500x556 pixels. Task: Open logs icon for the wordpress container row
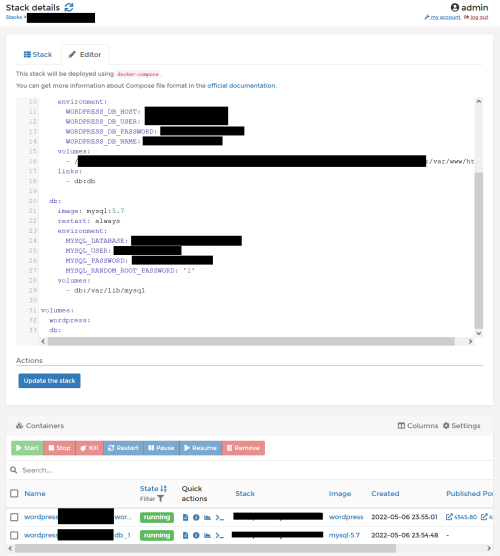point(185,517)
